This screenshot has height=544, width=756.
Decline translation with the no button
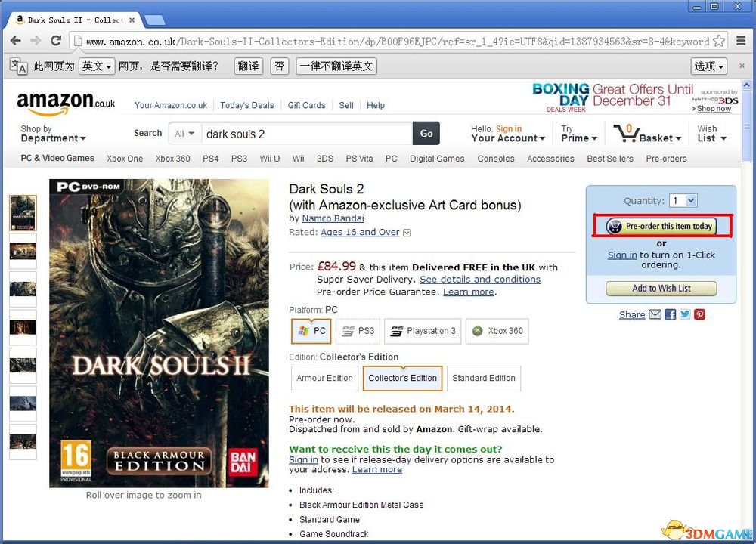pyautogui.click(x=280, y=66)
